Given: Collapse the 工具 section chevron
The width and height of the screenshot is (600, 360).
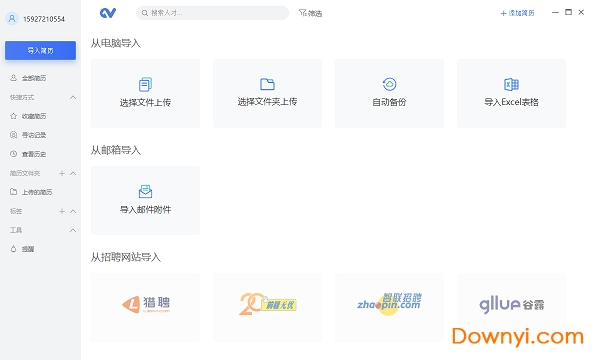Looking at the screenshot, I should click(x=73, y=230).
